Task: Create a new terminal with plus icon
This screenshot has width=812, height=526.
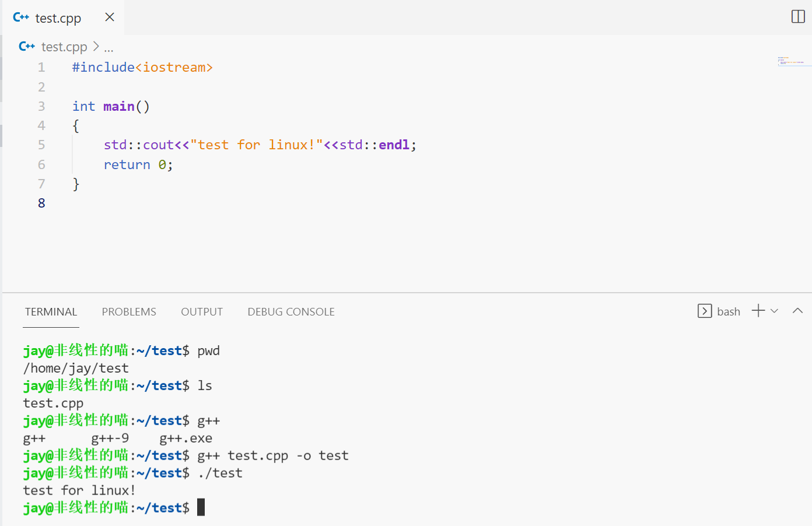Action: 758,311
